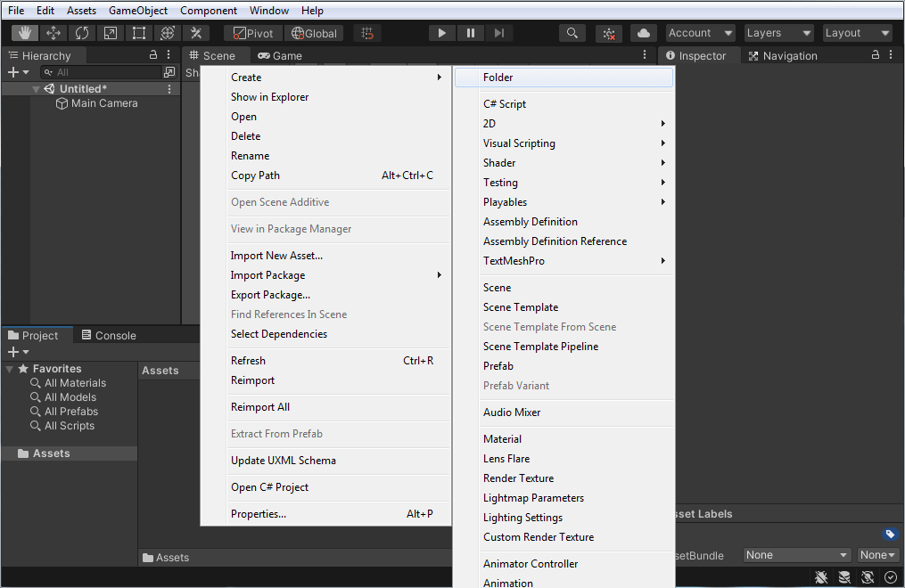Toggle the Asset Labels tag button
Image resolution: width=905 pixels, height=588 pixels.
(x=889, y=534)
